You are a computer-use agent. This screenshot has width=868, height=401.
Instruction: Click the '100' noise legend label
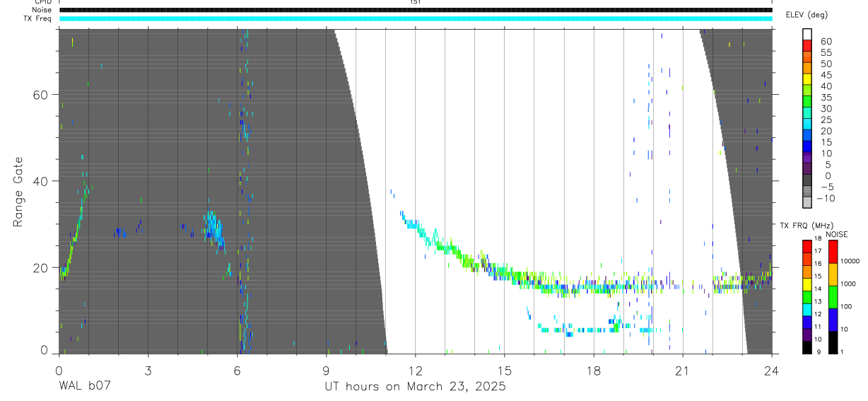pos(847,308)
